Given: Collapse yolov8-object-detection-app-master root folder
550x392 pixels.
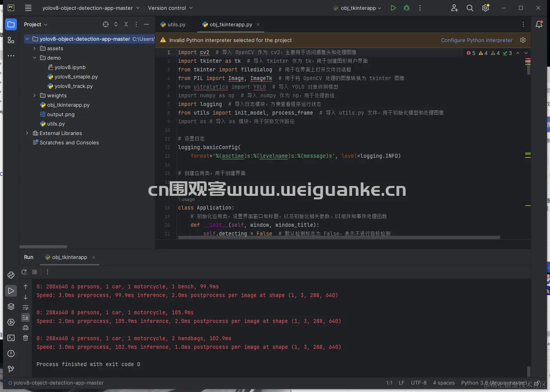Looking at the screenshot, I should click(x=27, y=39).
